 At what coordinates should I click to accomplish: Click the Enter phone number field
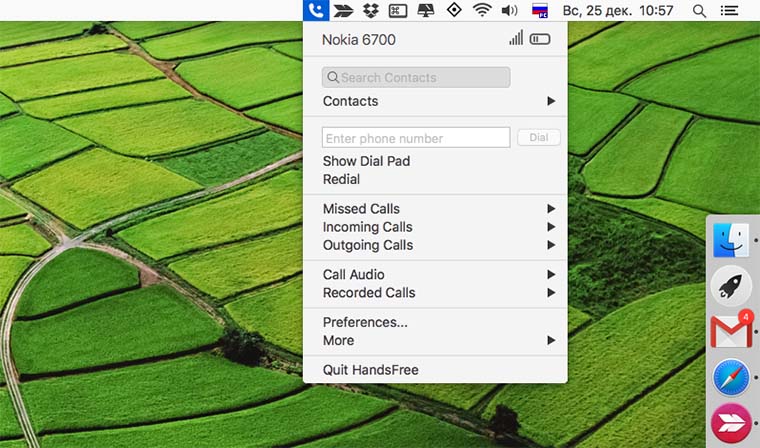click(416, 138)
